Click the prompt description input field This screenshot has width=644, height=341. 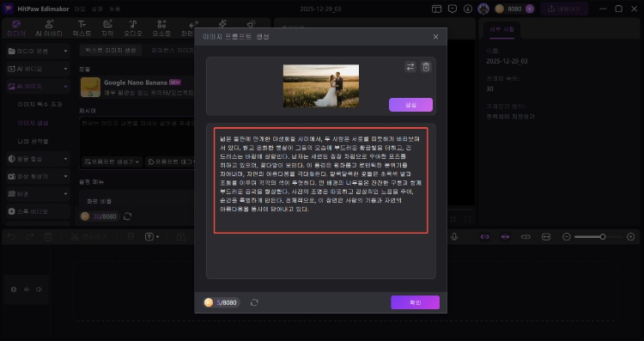pyautogui.click(x=137, y=136)
